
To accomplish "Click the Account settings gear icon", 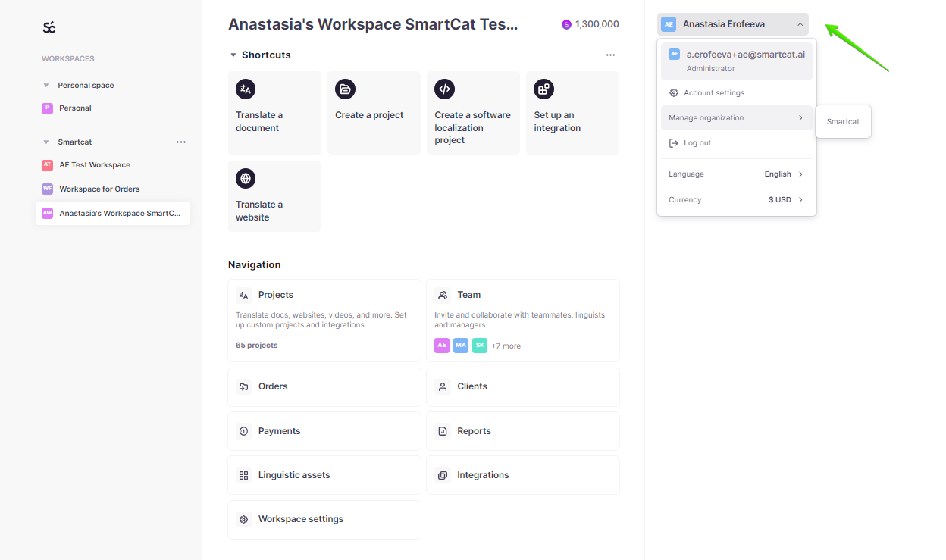I will [674, 93].
